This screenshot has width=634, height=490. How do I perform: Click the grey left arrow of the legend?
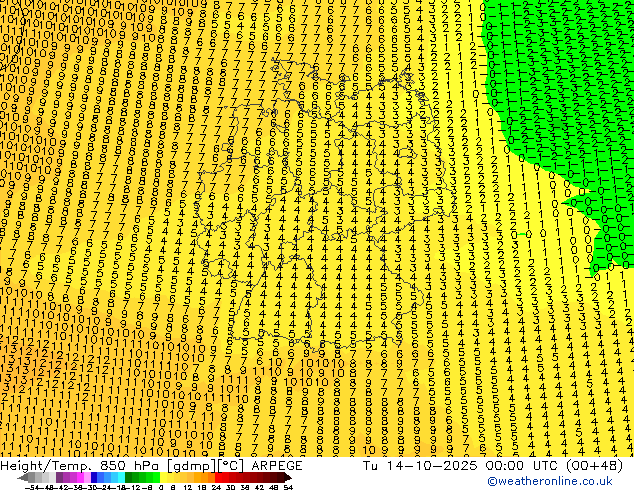click(x=23, y=478)
